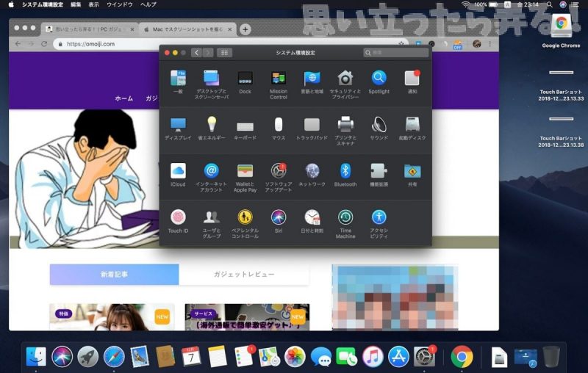Click the ホーム link on website
Viewport: 588px width, 373px height.
pyautogui.click(x=124, y=98)
